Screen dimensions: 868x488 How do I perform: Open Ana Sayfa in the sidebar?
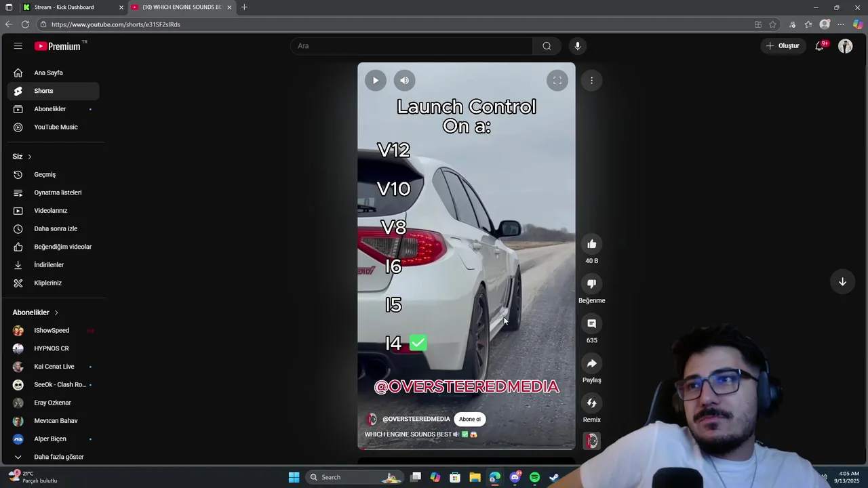click(x=54, y=73)
